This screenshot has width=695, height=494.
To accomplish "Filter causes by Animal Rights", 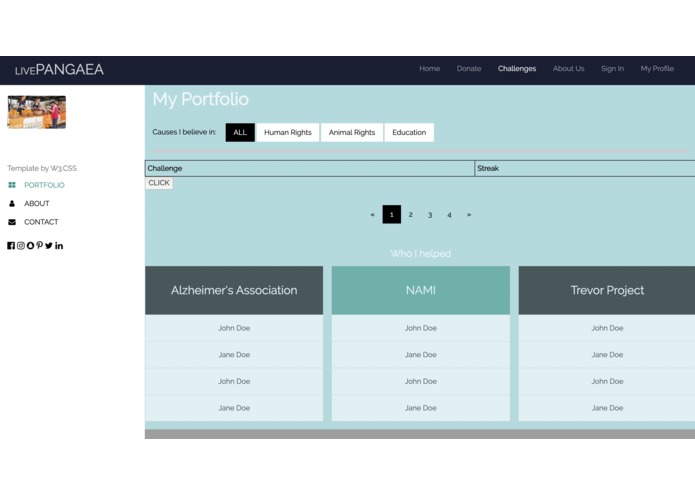I will 352,132.
